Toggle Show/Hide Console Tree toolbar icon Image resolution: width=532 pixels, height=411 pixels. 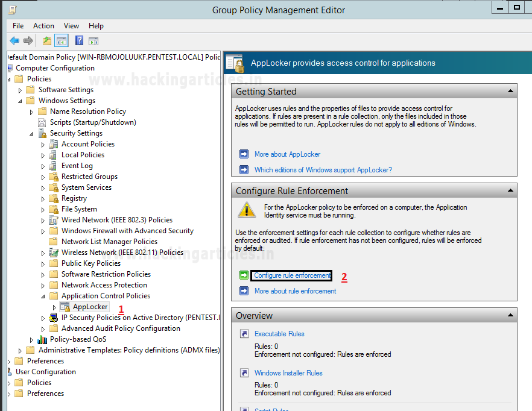click(62, 41)
